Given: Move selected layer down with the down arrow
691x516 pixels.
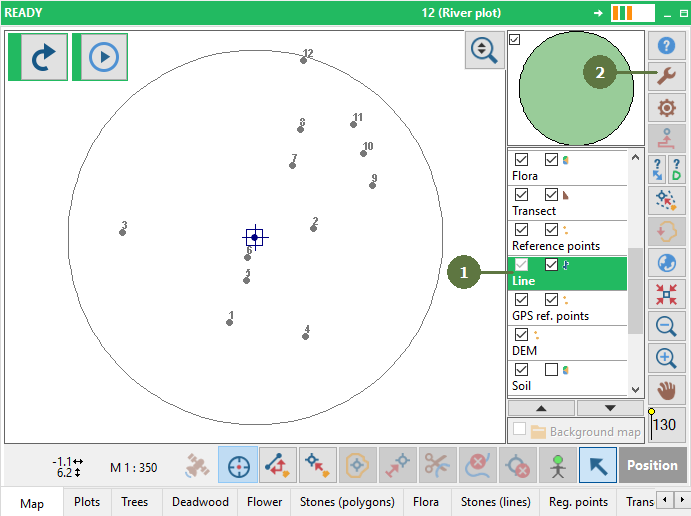Looking at the screenshot, I should tap(610, 408).
